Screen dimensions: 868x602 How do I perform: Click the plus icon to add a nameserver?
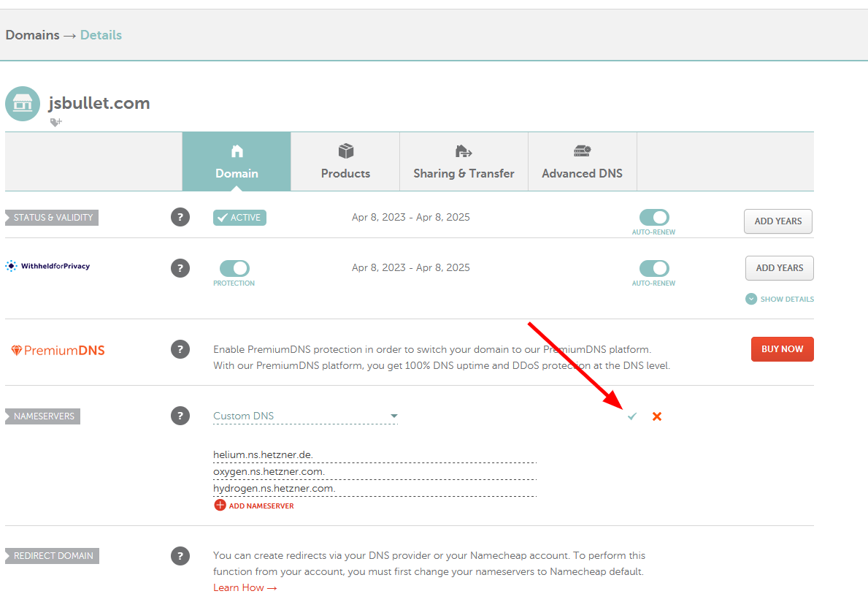click(x=220, y=505)
